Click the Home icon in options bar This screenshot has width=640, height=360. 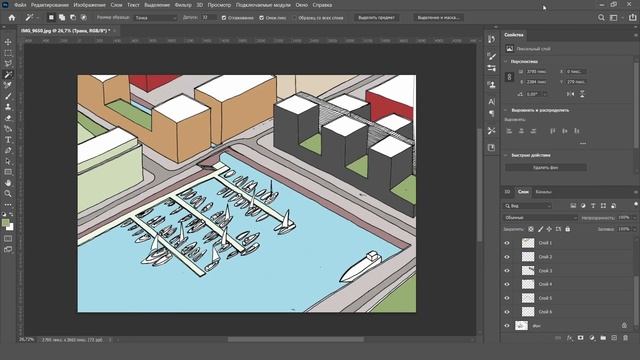tap(12, 18)
